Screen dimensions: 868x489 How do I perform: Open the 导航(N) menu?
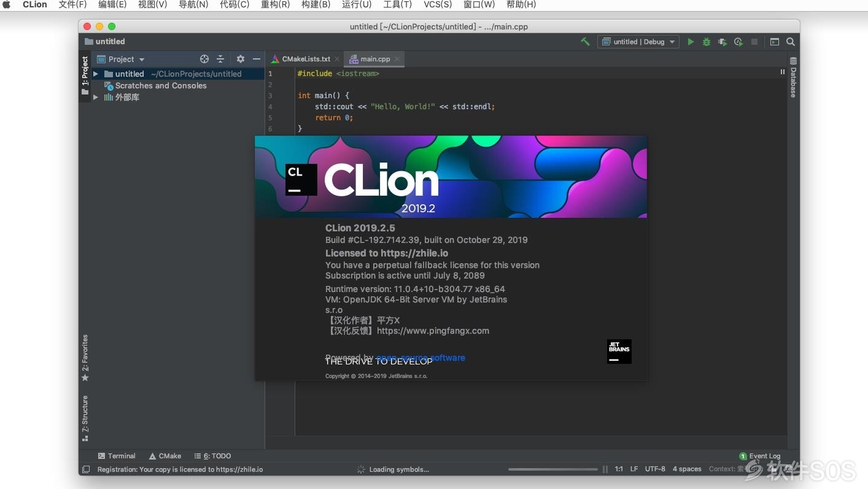click(x=193, y=4)
